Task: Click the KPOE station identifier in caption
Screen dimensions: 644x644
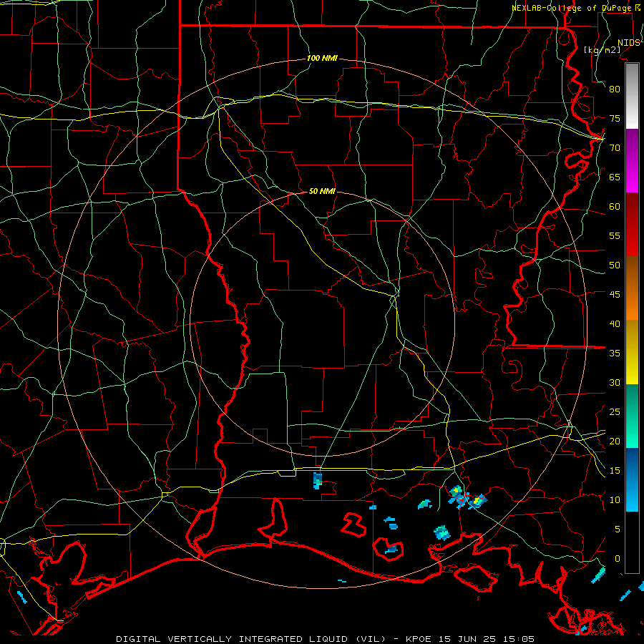Action: click(x=418, y=639)
